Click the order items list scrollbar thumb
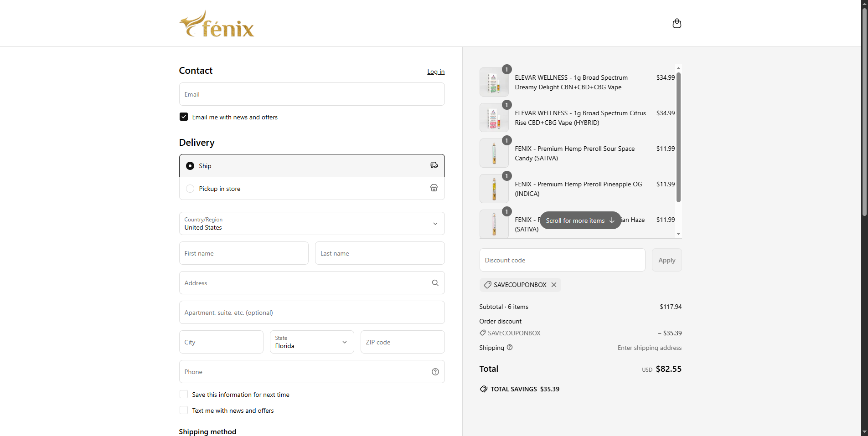 click(678, 137)
